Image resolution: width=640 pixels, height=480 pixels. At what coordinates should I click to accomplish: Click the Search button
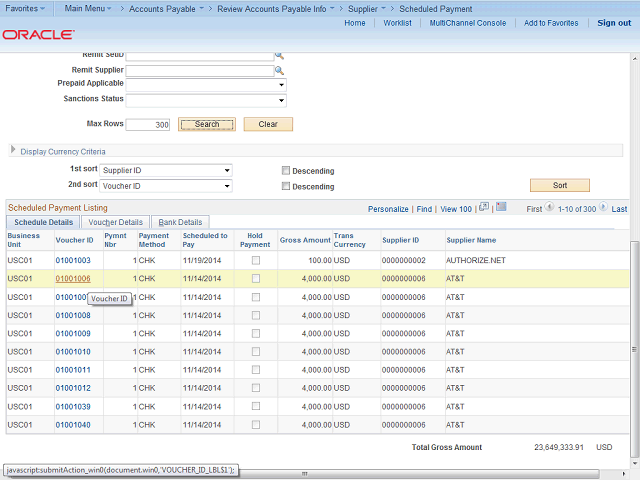click(x=207, y=124)
